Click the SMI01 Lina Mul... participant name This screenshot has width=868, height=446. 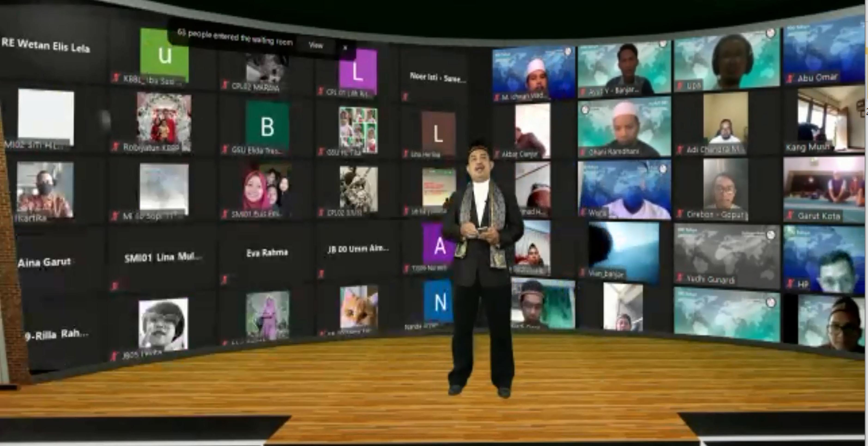point(163,258)
